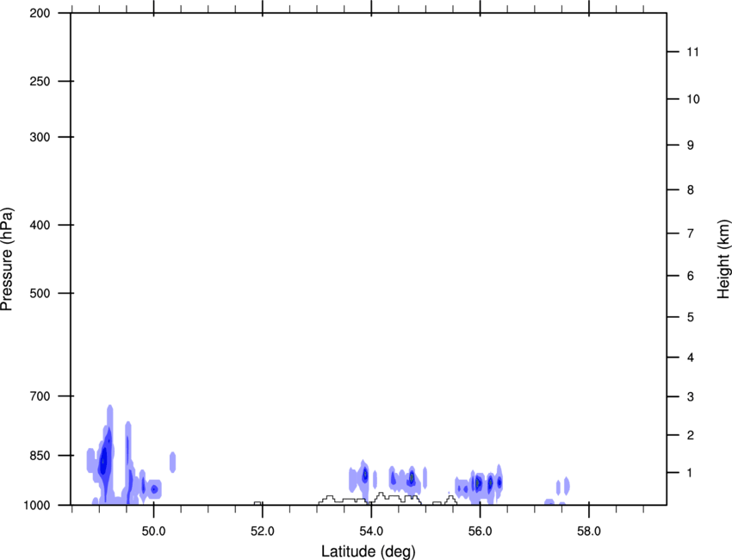The width and height of the screenshot is (732, 560).
Task: Click the 850 pressure tick label
Action: [40, 456]
